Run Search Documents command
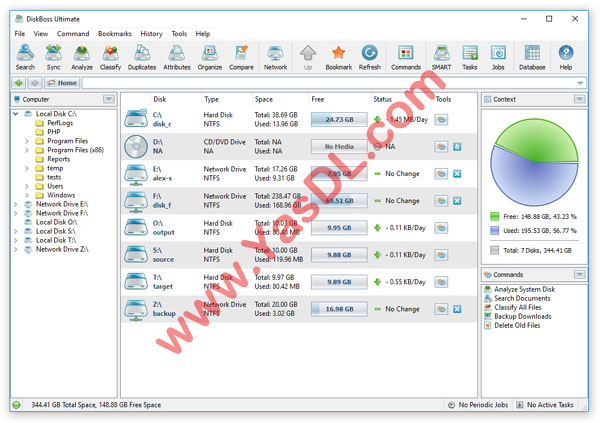Image resolution: width=600 pixels, height=423 pixels. coord(517,298)
